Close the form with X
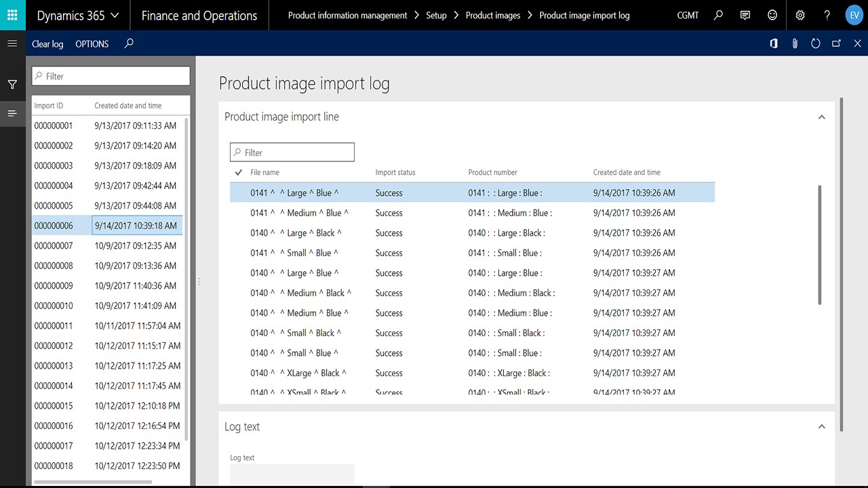868x488 pixels. [x=858, y=43]
